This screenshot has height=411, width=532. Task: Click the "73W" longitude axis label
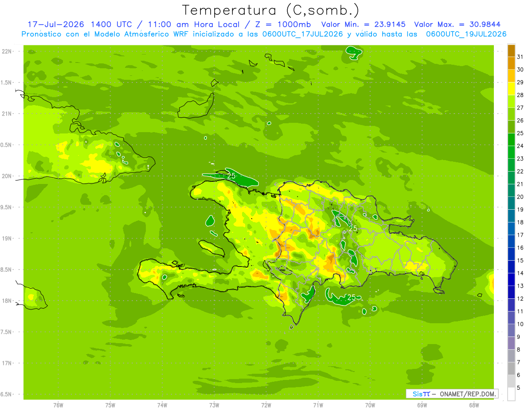point(214,405)
